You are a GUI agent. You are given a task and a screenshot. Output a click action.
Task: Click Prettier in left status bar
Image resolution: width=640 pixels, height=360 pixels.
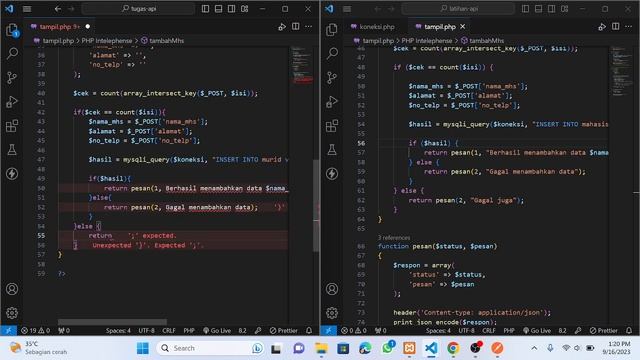(284, 331)
